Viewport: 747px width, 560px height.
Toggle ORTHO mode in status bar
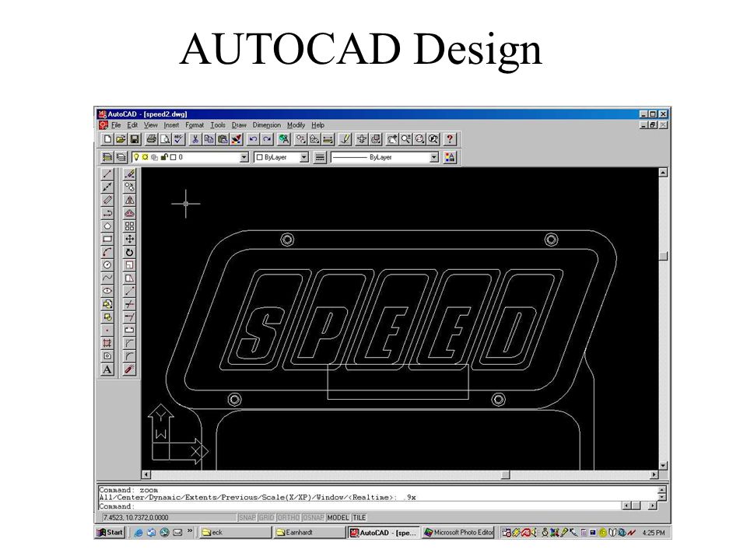pyautogui.click(x=288, y=518)
